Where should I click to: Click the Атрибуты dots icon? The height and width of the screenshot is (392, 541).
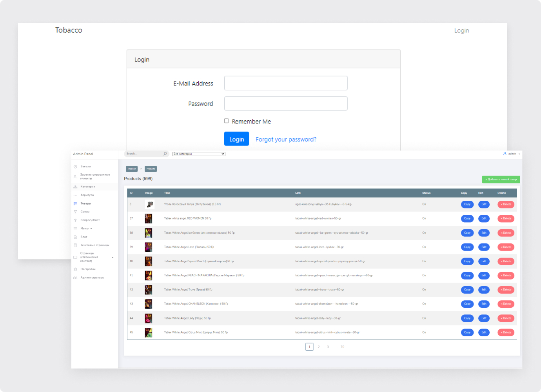point(75,195)
